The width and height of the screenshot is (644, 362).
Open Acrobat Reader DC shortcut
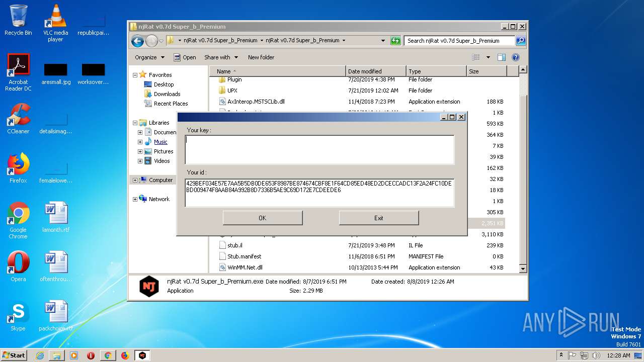18,72
